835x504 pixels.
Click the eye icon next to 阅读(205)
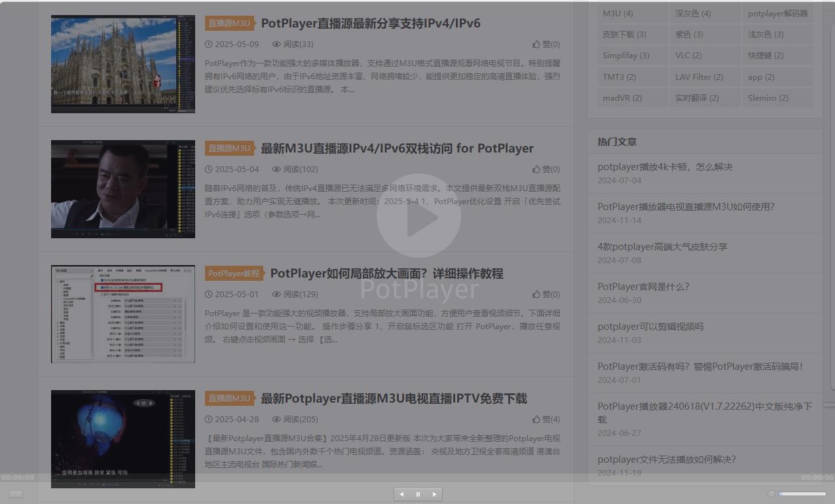(x=276, y=420)
